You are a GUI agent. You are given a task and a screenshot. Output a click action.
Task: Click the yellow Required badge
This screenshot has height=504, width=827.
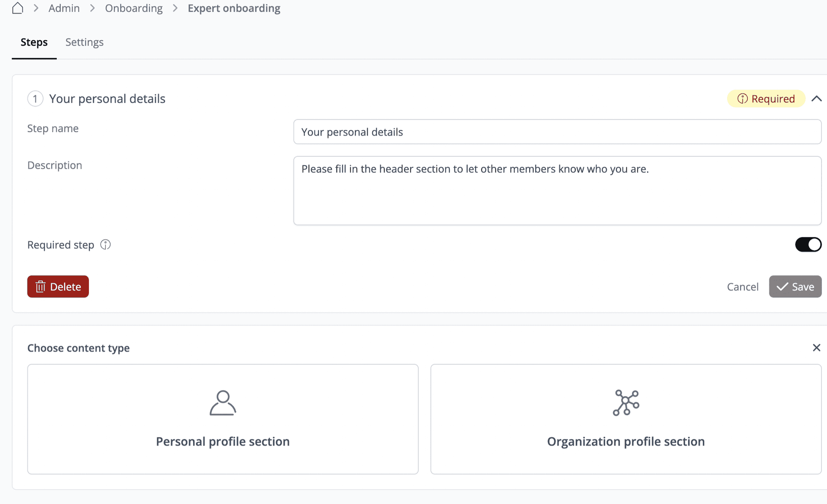point(766,99)
